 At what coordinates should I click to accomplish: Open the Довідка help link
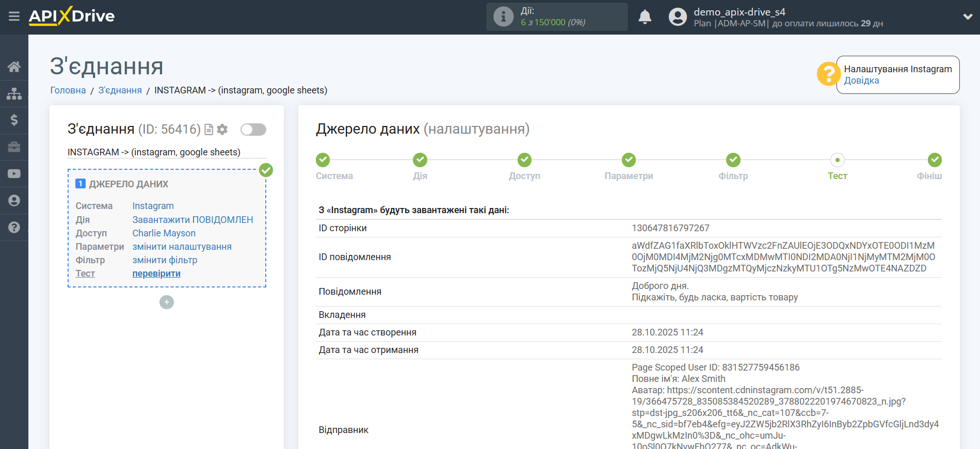[x=861, y=81]
